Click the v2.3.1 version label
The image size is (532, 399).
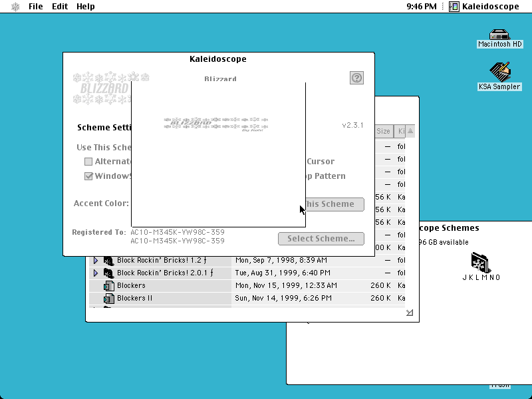pos(352,125)
